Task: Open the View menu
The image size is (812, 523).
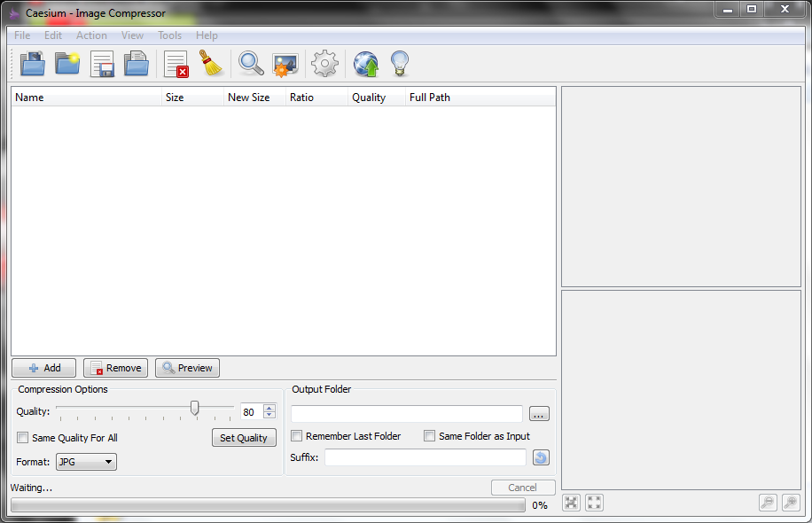Action: pyautogui.click(x=132, y=35)
